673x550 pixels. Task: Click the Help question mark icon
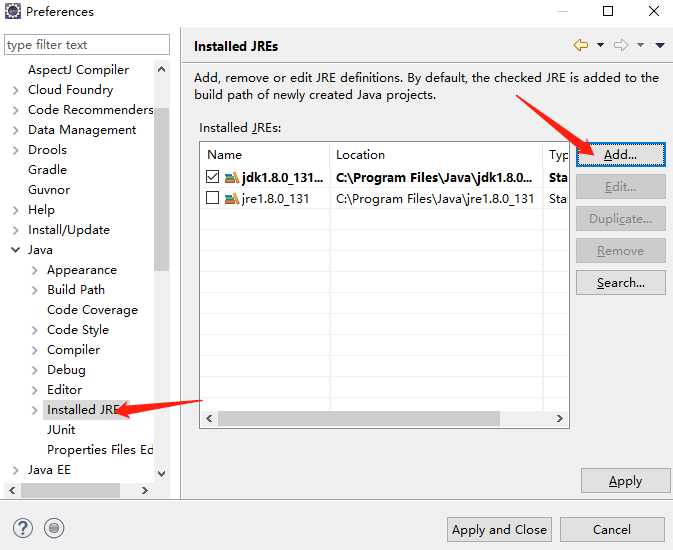(23, 528)
